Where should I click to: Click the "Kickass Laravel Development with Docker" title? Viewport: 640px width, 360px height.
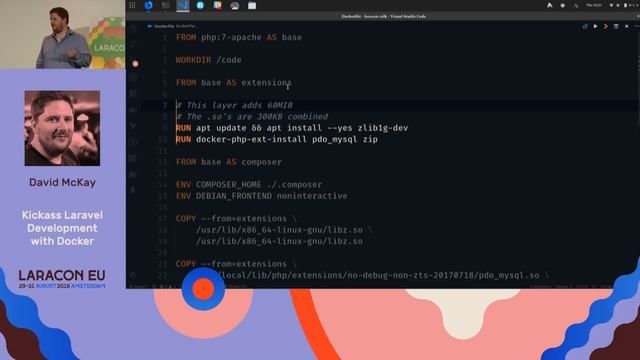pyautogui.click(x=62, y=228)
